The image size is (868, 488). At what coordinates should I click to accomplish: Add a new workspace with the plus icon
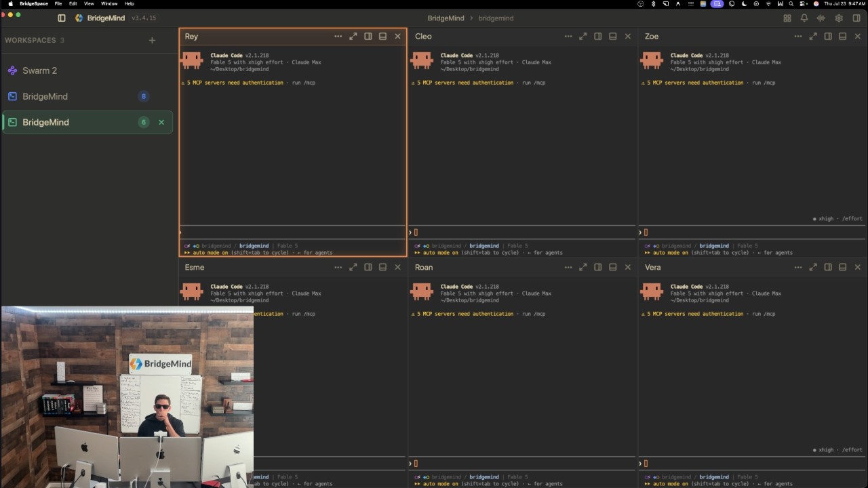coord(152,40)
